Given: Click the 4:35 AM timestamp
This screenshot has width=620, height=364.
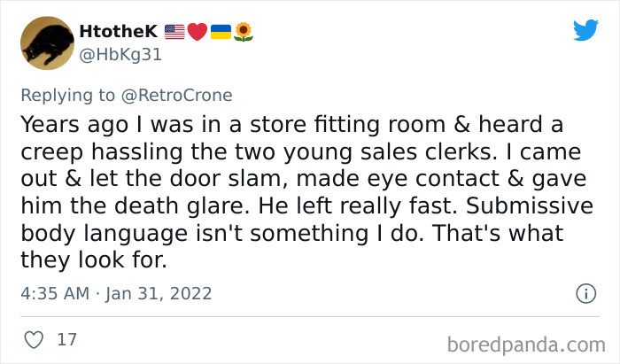Looking at the screenshot, I should [55, 294].
